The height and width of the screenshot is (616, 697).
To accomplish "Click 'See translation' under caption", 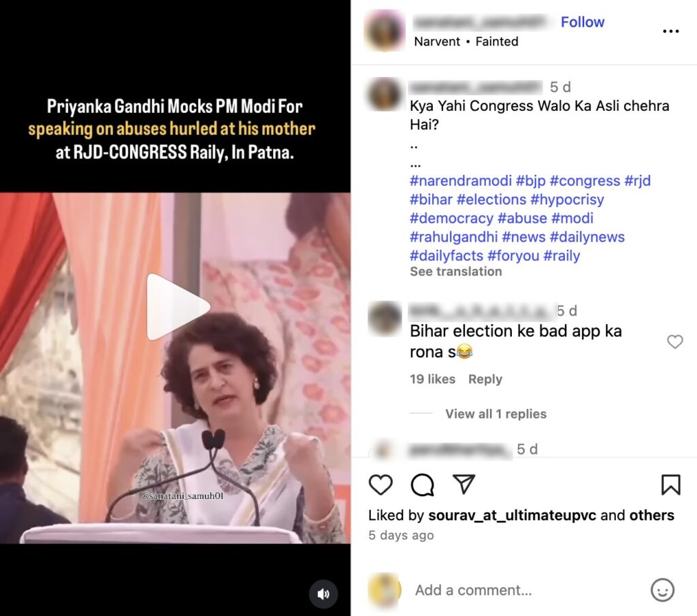I will coord(455,272).
